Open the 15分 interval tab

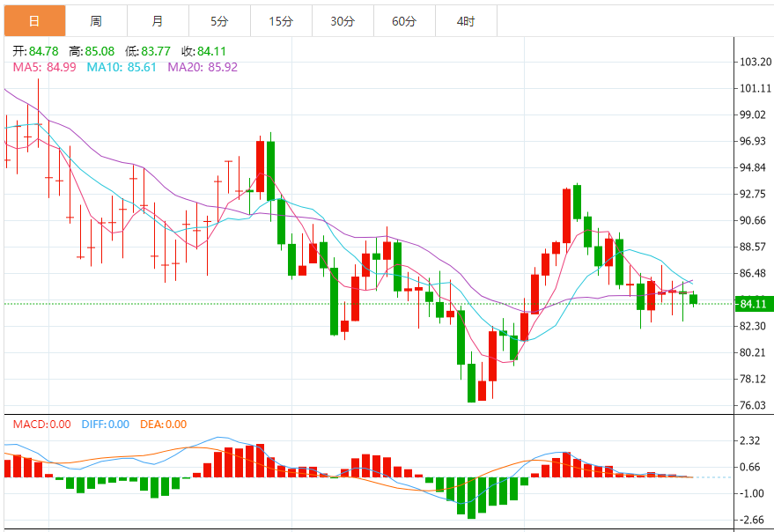(x=282, y=21)
